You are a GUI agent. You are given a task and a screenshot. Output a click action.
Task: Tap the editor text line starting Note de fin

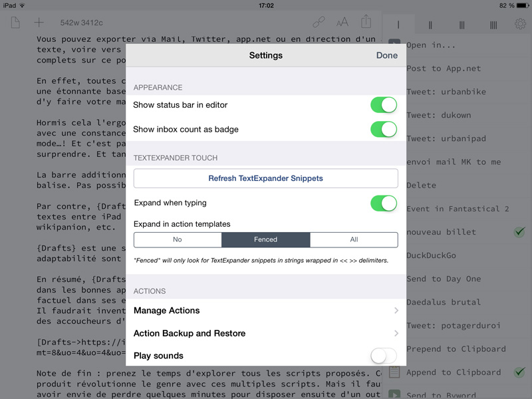click(x=209, y=374)
